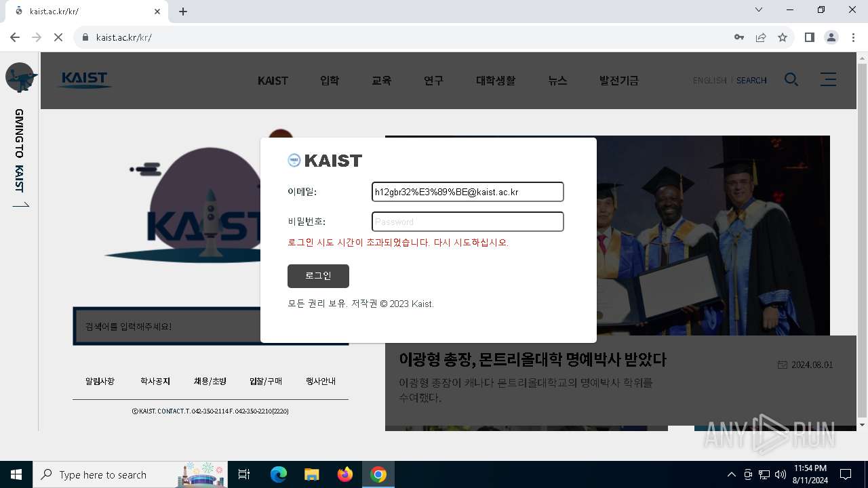868x488 pixels.
Task: Open the KAIST navigation menu item
Action: (273, 81)
